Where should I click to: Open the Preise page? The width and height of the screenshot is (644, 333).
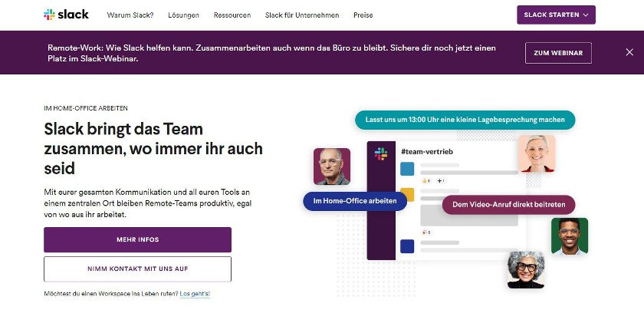pyautogui.click(x=363, y=15)
